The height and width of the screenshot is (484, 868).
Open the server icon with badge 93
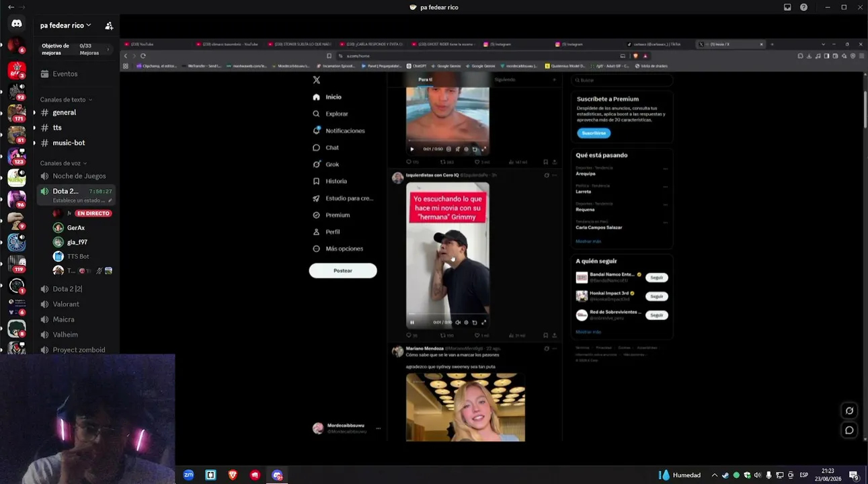[x=17, y=91]
